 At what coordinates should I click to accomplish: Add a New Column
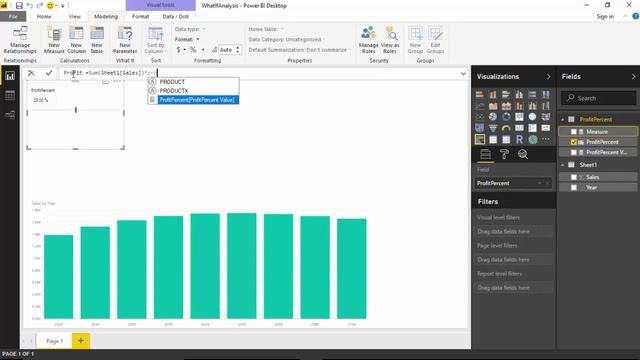tap(76, 40)
